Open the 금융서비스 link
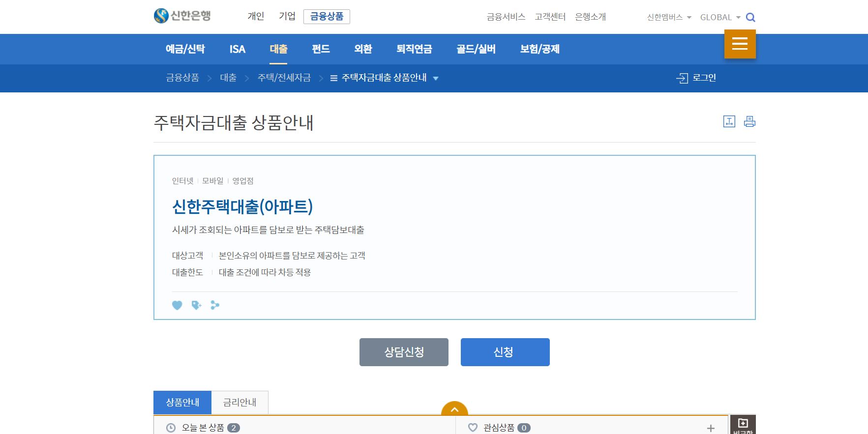Screen dimensions: 868x434 coord(506,17)
